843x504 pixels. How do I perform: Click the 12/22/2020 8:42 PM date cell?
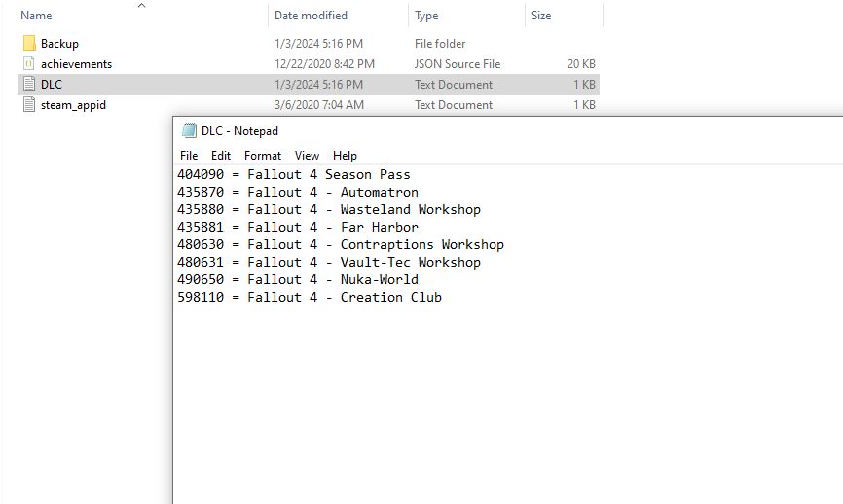pos(324,64)
